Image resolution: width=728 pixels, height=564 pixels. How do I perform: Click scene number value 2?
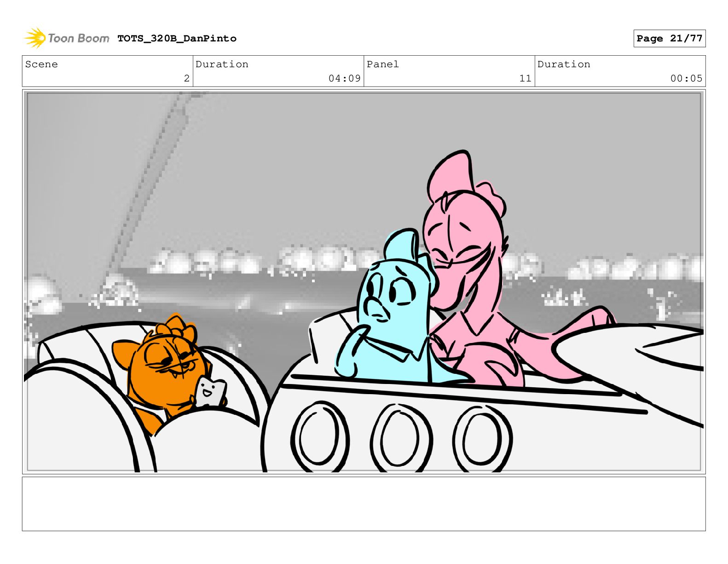click(x=186, y=78)
